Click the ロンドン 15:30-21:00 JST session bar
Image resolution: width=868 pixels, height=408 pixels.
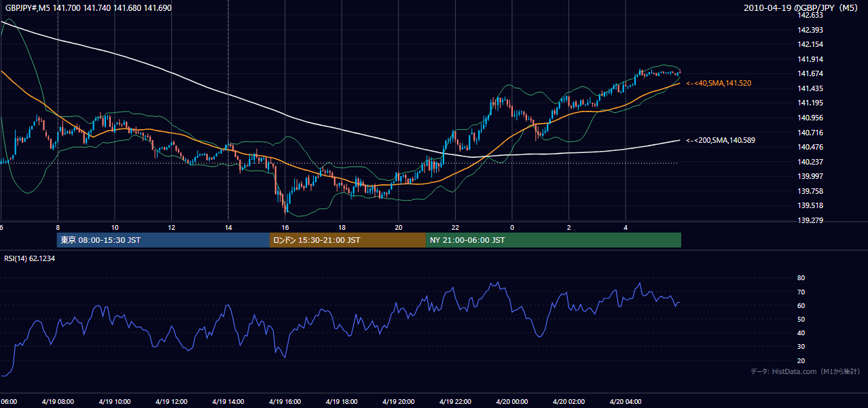tap(348, 240)
